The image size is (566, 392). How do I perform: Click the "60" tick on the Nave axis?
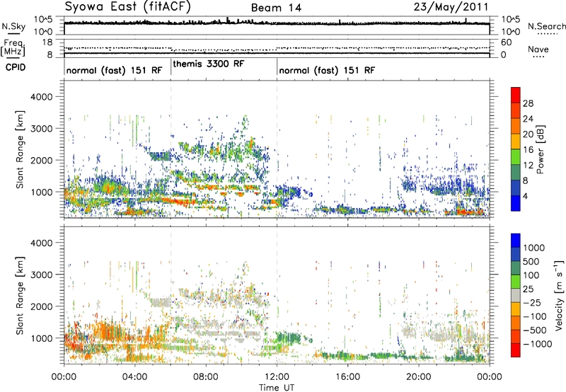[x=506, y=42]
